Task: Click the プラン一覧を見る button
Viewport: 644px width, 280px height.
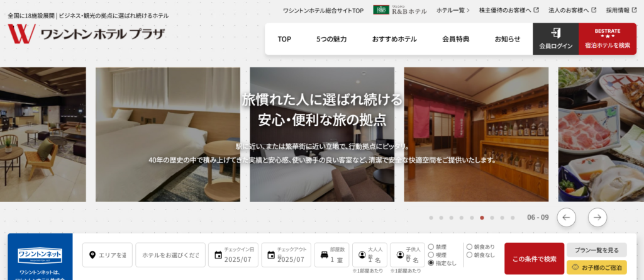Action: 596,250
